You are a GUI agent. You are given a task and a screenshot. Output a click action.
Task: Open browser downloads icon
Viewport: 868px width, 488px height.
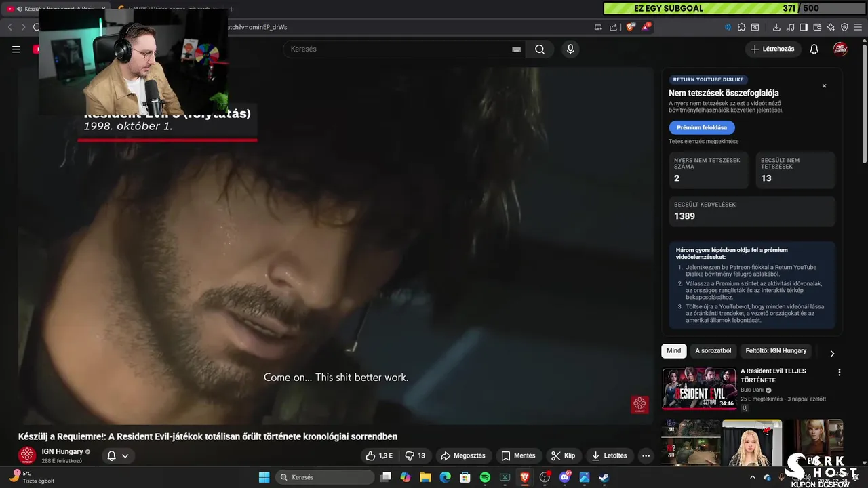[x=776, y=27]
